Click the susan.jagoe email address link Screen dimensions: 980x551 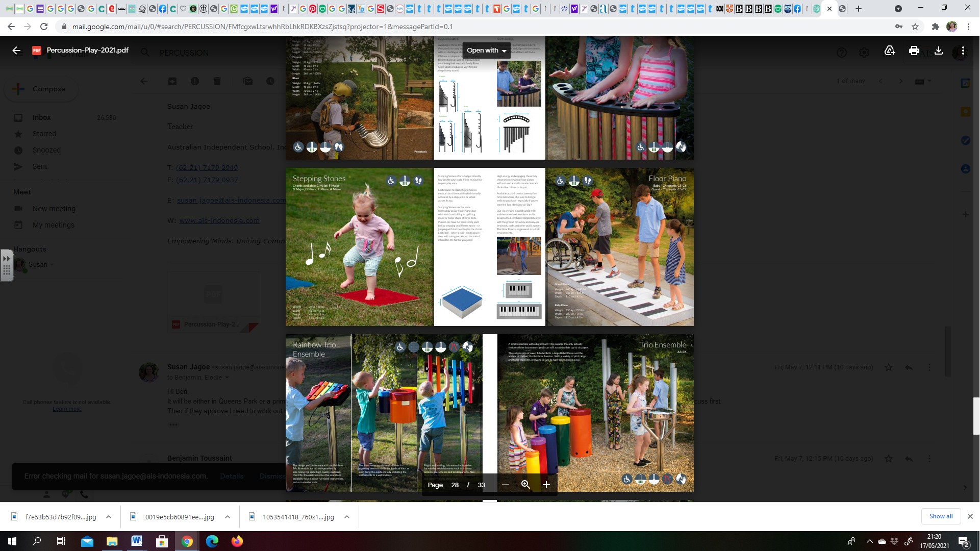pyautogui.click(x=231, y=201)
